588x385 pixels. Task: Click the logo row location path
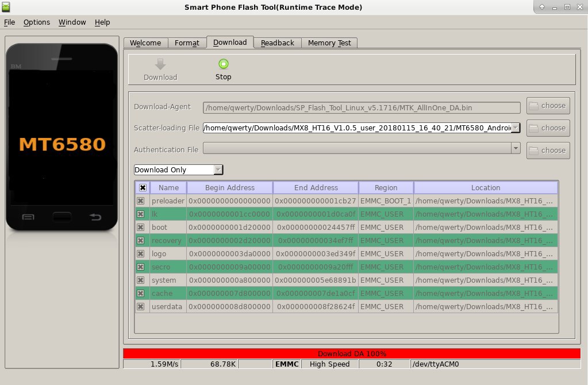point(486,254)
